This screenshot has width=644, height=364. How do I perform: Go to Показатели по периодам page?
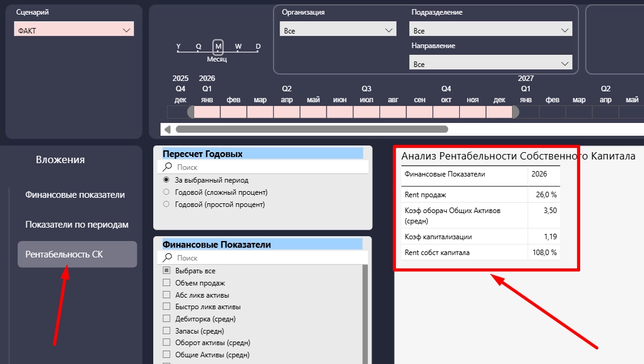(x=77, y=225)
